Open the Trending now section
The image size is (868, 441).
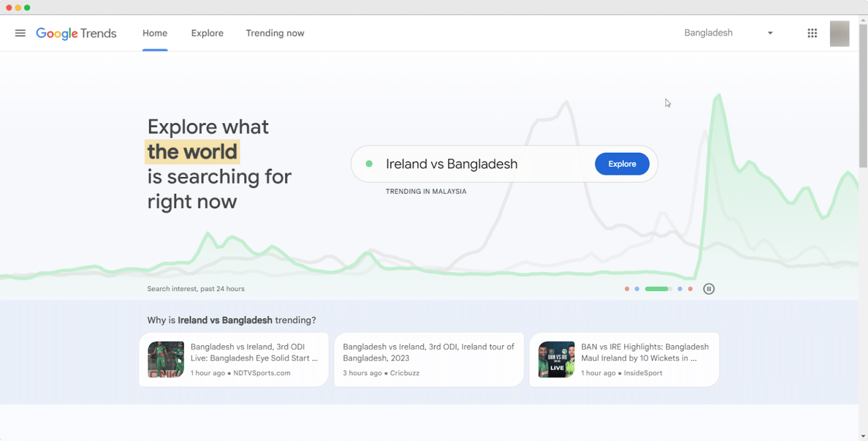275,33
